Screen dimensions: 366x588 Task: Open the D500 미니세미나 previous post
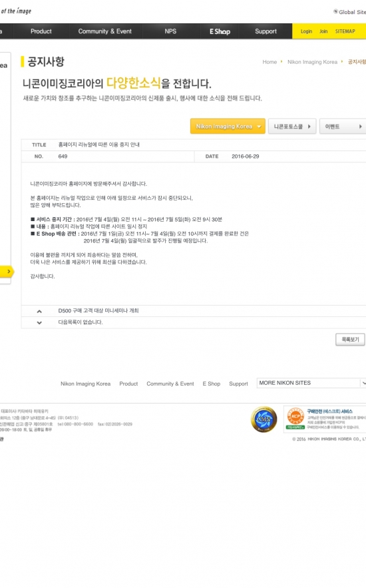98,311
